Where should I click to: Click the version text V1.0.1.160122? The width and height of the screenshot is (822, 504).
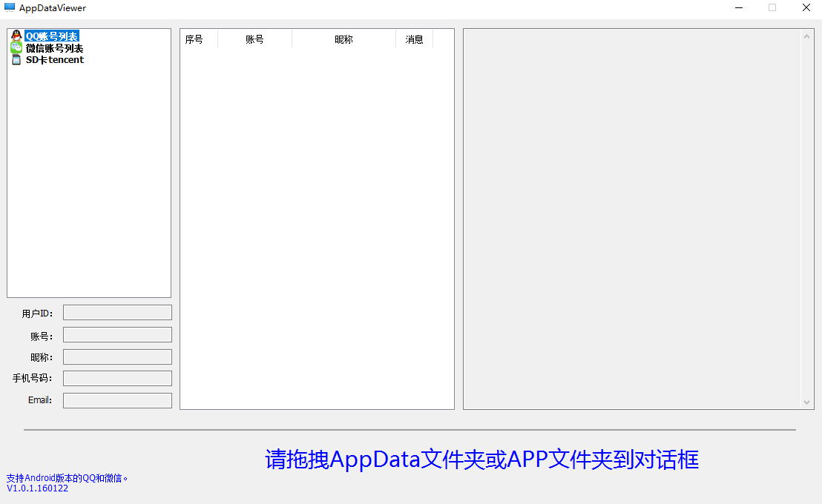pyautogui.click(x=37, y=488)
